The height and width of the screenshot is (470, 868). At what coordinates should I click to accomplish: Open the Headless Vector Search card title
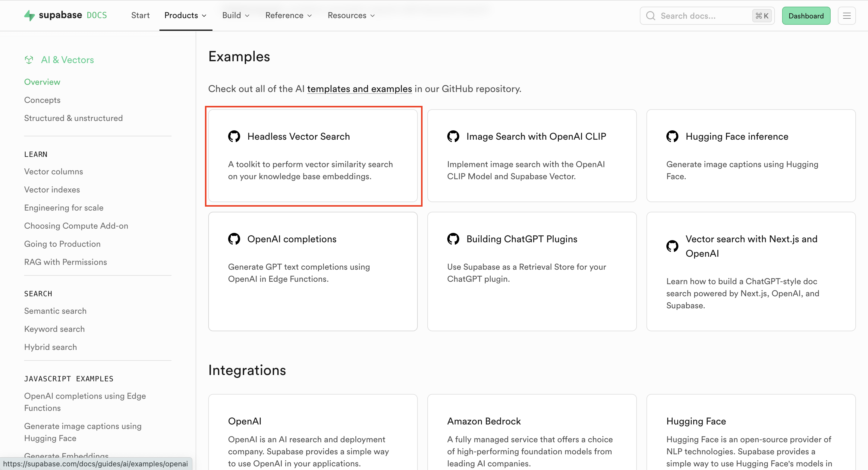pyautogui.click(x=299, y=137)
